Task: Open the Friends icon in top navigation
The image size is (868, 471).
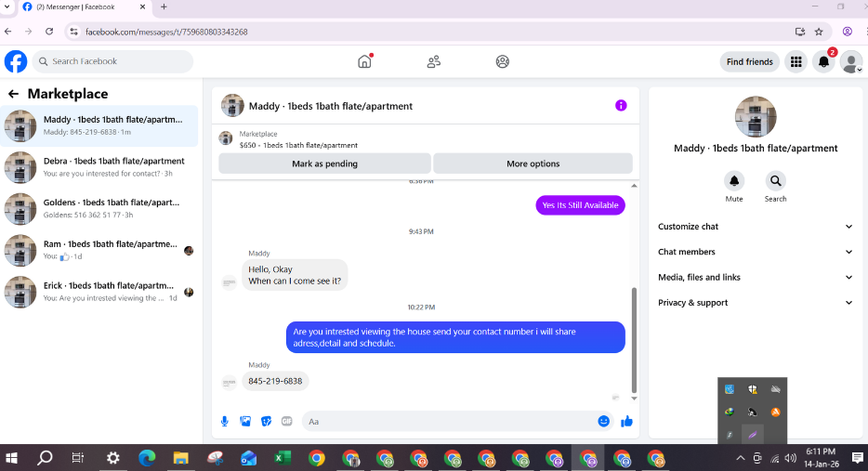Action: (433, 61)
